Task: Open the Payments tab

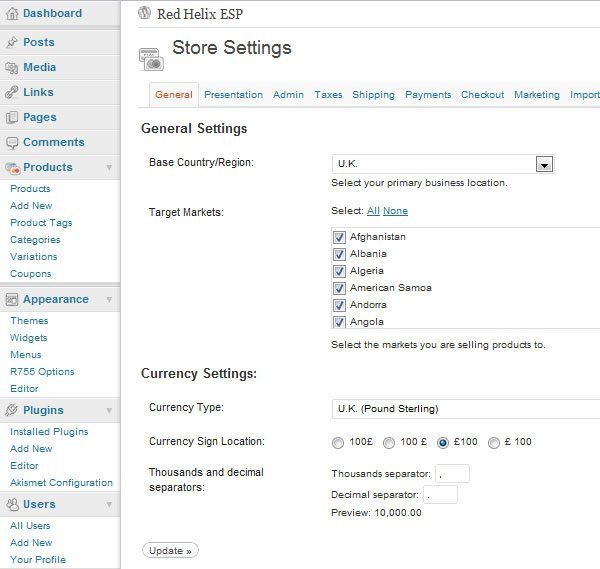Action: pos(428,95)
